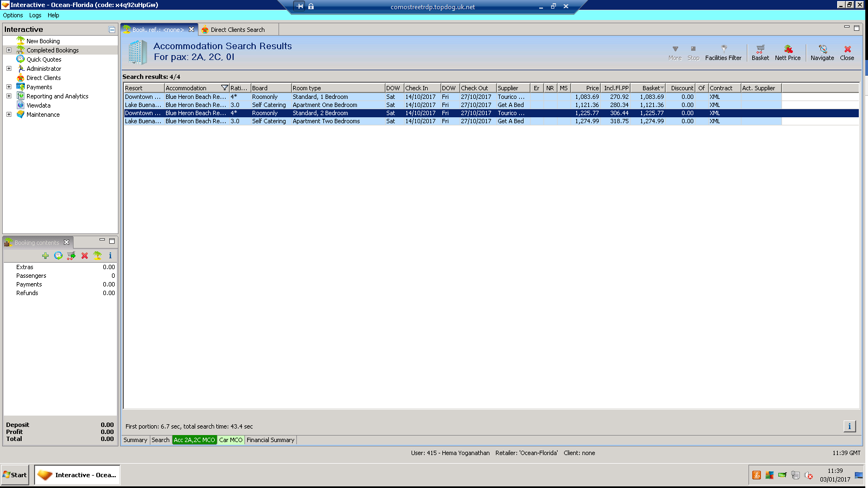Screen dimensions: 868x488
Task: Click the Extras row in Booking contents
Action: [x=60, y=267]
